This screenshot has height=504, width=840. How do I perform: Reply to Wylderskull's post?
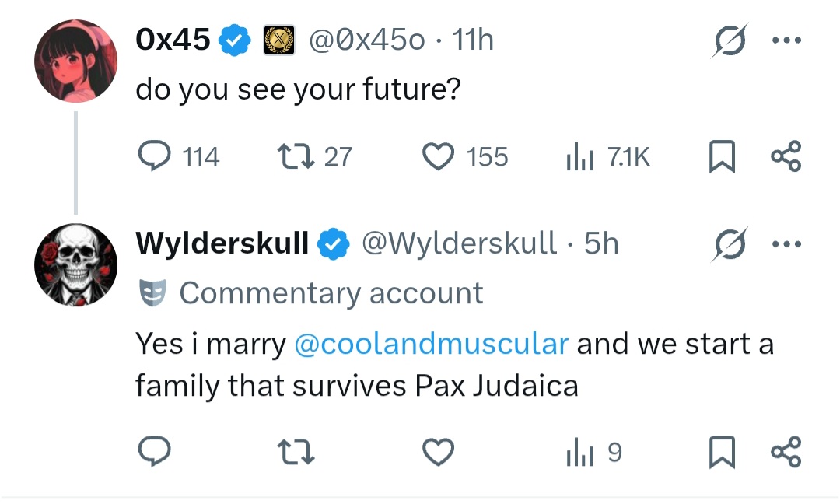tap(153, 452)
